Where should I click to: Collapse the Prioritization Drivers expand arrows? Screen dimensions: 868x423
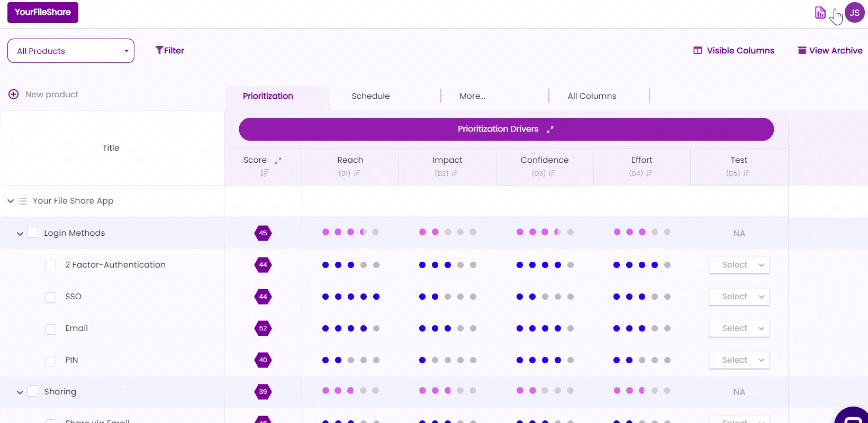pos(550,129)
